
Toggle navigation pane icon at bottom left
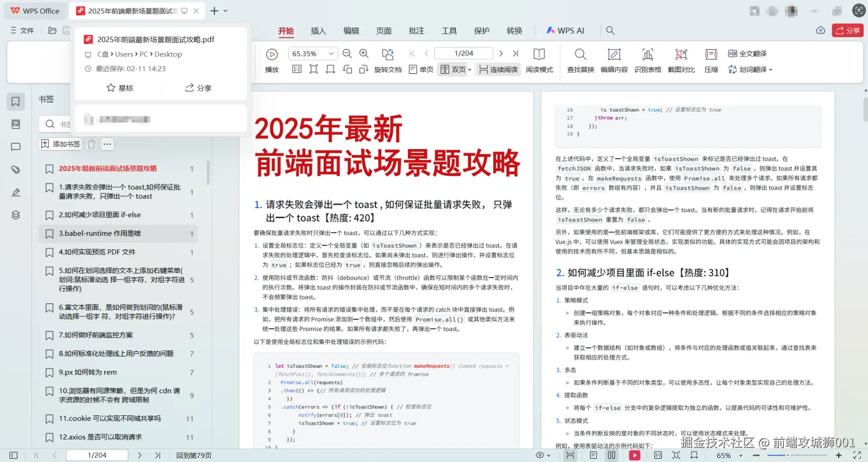pyautogui.click(x=13, y=455)
